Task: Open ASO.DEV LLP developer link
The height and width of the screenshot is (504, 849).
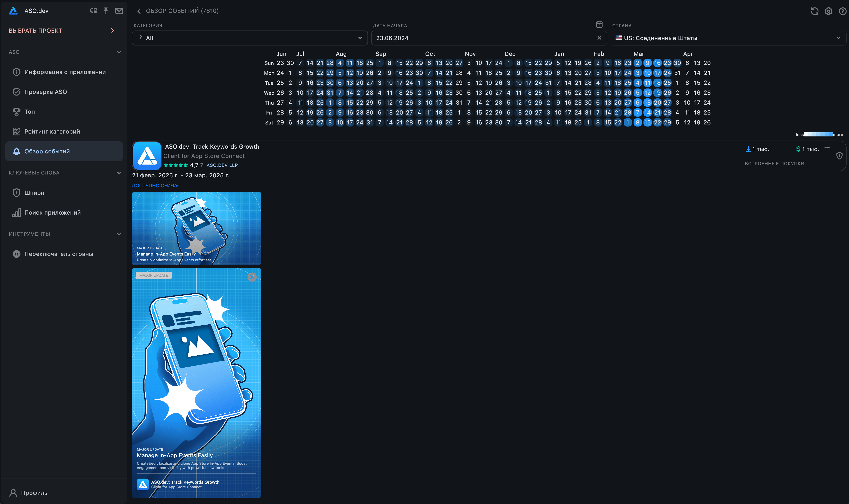Action: 222,165
